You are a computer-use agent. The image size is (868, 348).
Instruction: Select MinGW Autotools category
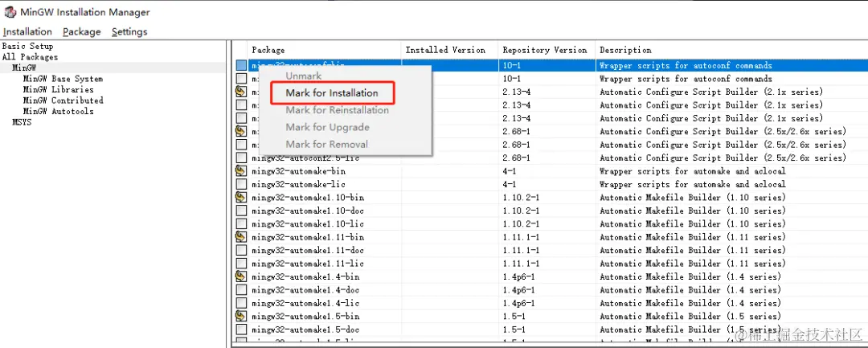pyautogui.click(x=58, y=111)
